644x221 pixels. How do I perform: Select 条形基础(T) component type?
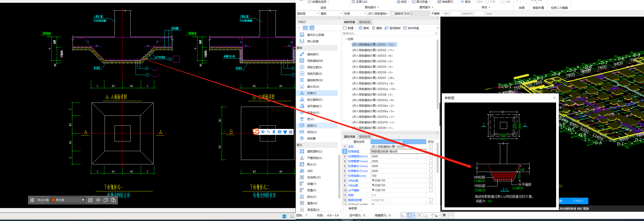[x=314, y=106]
